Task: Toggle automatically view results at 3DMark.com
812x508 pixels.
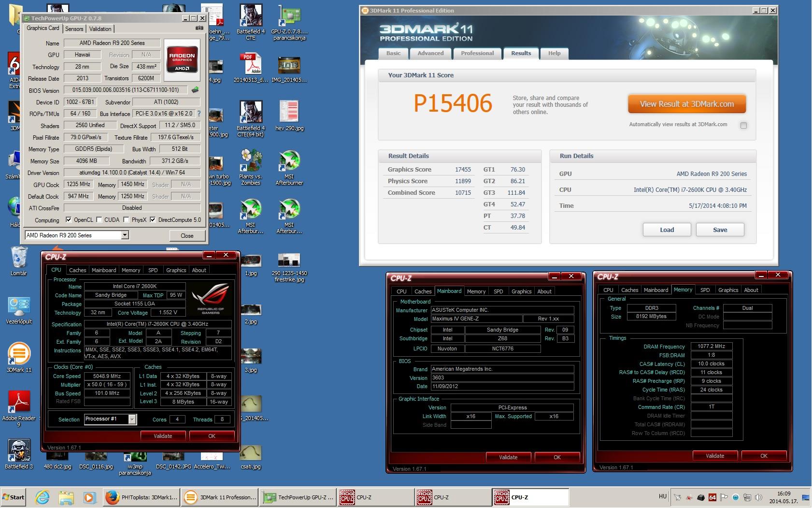Action: pos(743,125)
